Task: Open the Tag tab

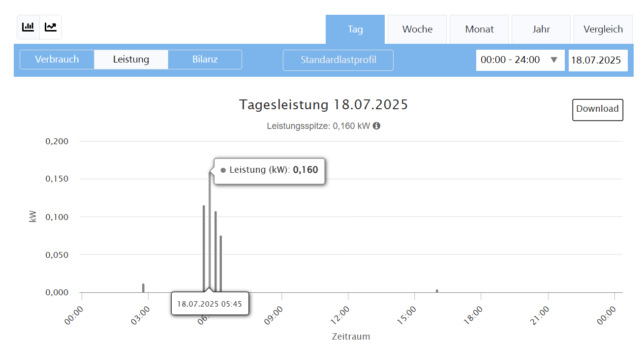Action: [x=355, y=30]
